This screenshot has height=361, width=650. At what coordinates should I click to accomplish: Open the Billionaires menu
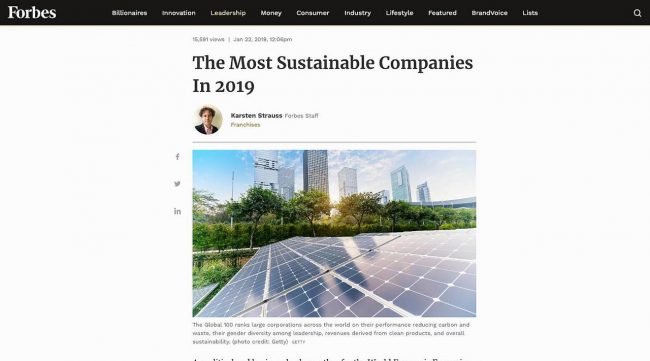point(129,13)
